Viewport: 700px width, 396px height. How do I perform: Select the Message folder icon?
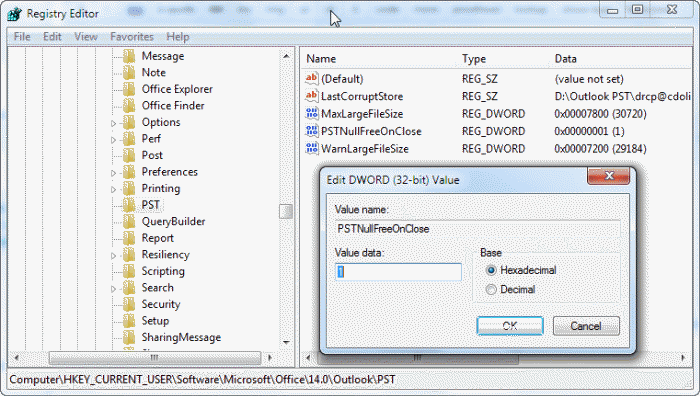click(x=129, y=56)
